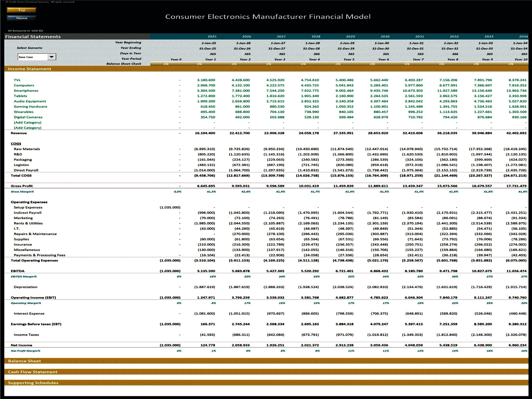Click the Net Income value for 2030

[x=380, y=345]
